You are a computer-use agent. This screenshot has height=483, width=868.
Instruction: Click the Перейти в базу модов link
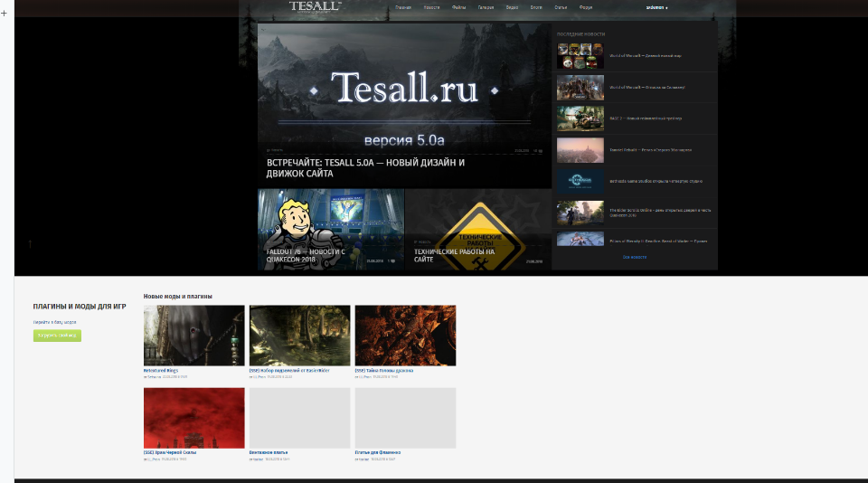click(x=55, y=322)
